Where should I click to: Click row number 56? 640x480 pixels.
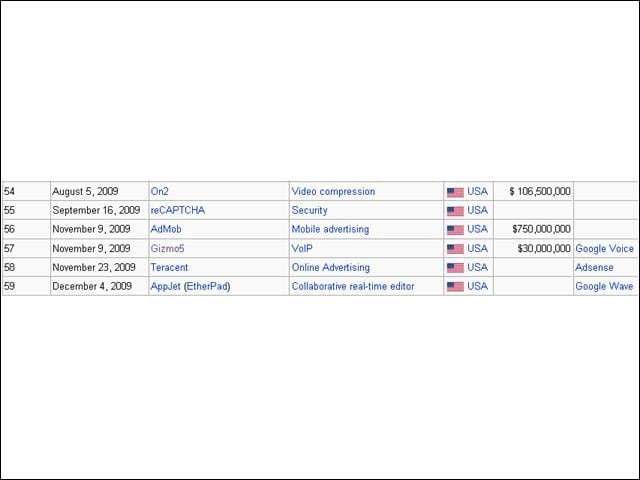point(9,229)
